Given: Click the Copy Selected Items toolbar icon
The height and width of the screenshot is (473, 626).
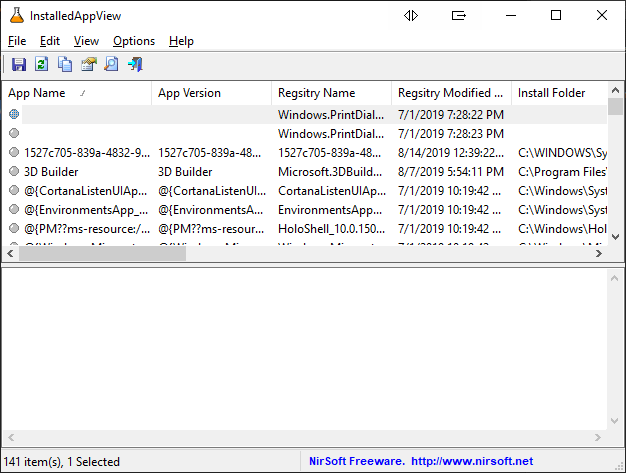Looking at the screenshot, I should pos(65,64).
